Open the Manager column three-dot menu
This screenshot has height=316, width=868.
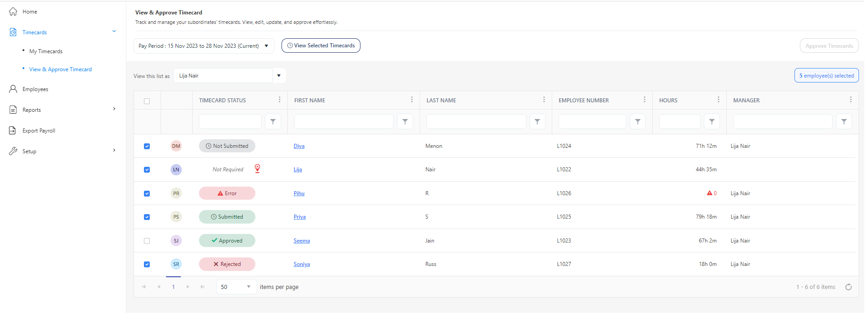point(850,100)
